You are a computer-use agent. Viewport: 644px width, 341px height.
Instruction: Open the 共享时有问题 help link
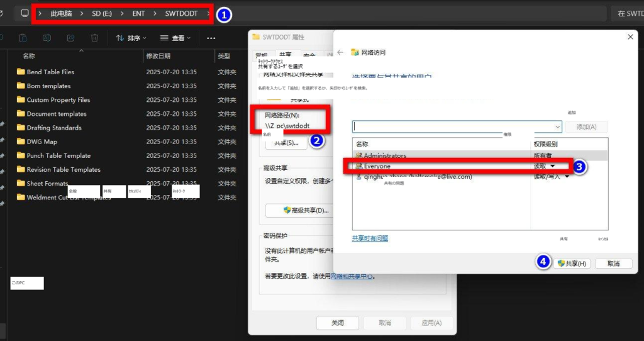click(x=370, y=238)
